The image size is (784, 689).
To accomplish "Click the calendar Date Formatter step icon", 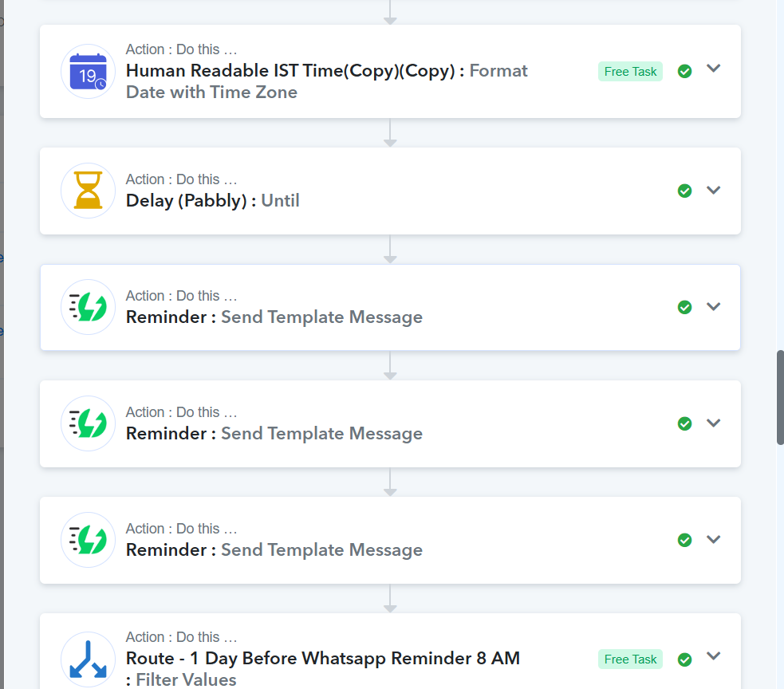I will tap(88, 72).
